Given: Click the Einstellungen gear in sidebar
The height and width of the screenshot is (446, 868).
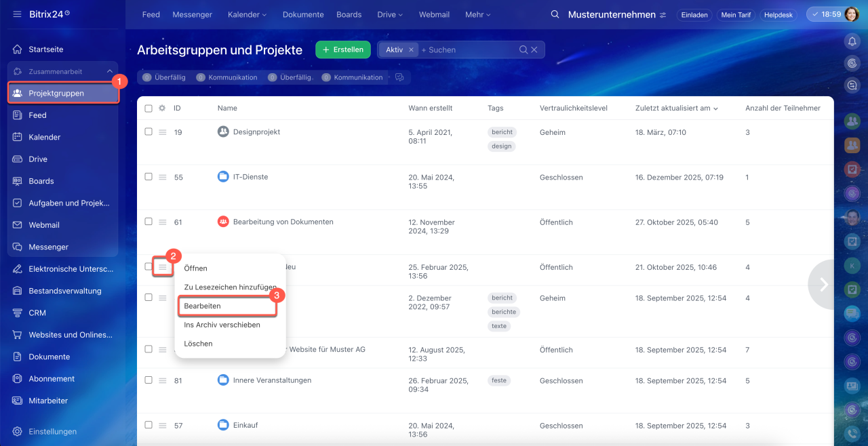Looking at the screenshot, I should point(18,432).
